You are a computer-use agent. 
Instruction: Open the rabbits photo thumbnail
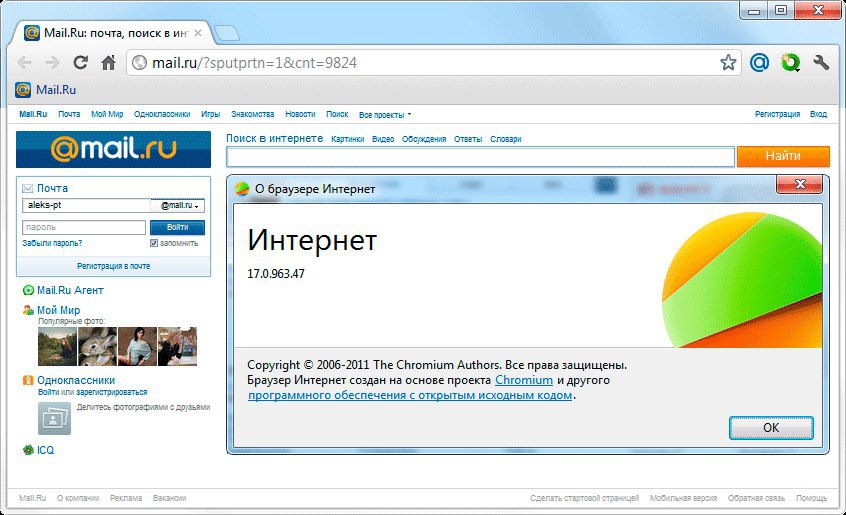pos(98,346)
